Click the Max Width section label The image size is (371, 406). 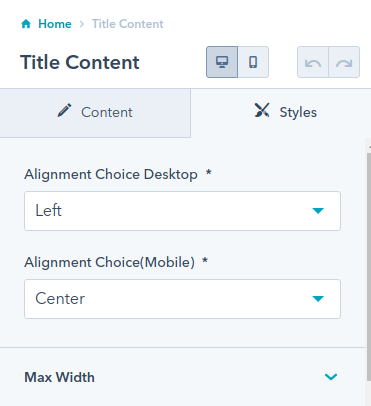59,377
